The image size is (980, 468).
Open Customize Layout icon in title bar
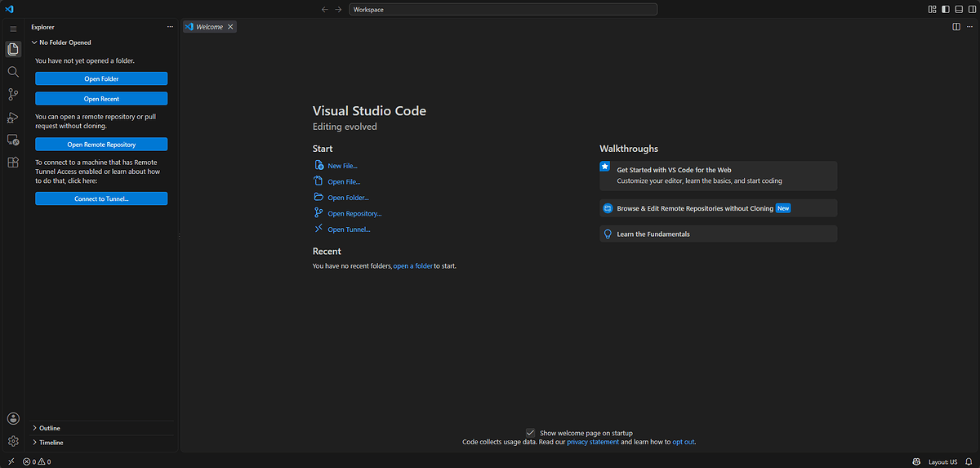point(933,9)
